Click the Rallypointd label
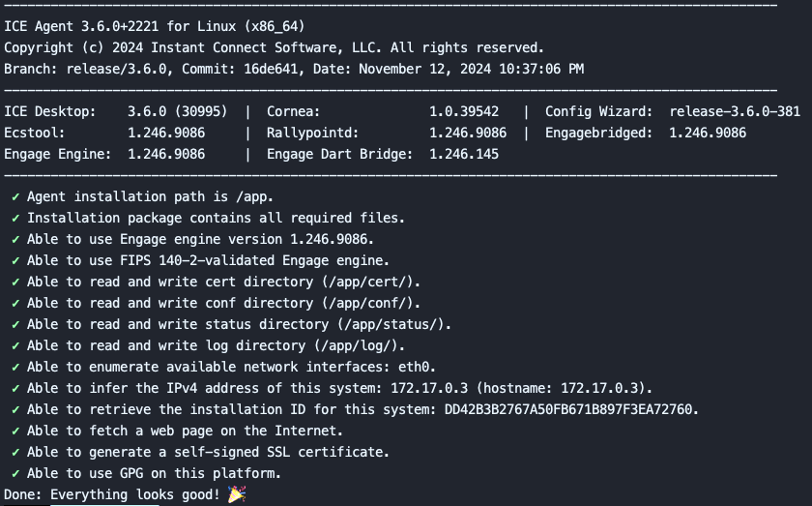812x506 pixels. [313, 133]
